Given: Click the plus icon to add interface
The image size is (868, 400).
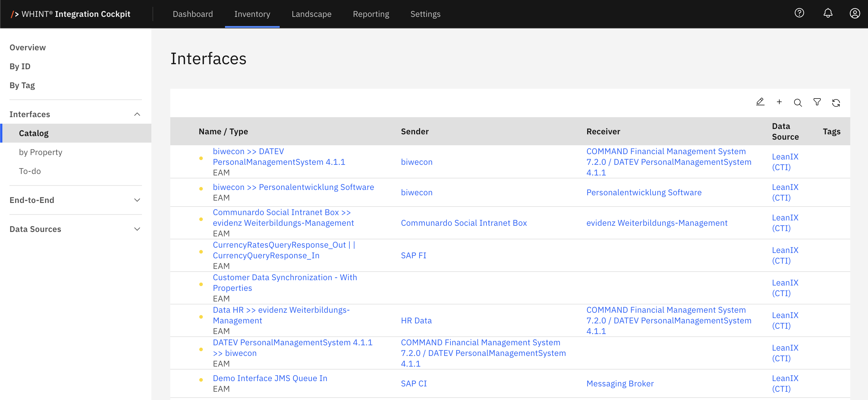Looking at the screenshot, I should click(x=779, y=102).
